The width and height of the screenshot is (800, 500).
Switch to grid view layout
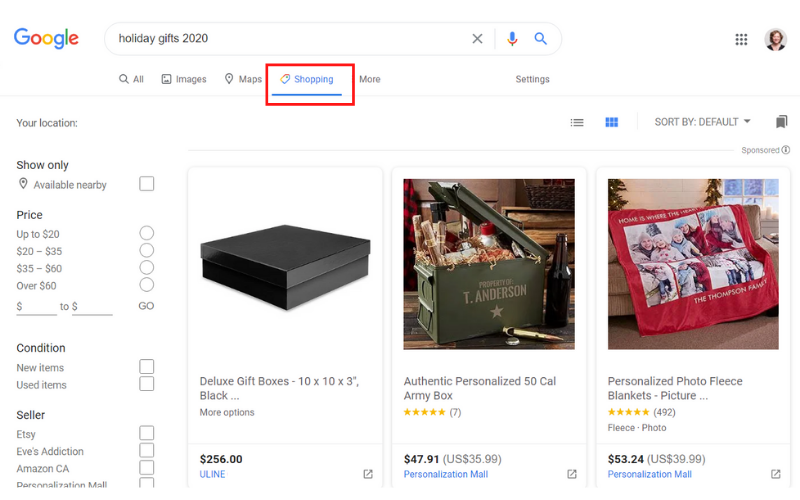(611, 122)
